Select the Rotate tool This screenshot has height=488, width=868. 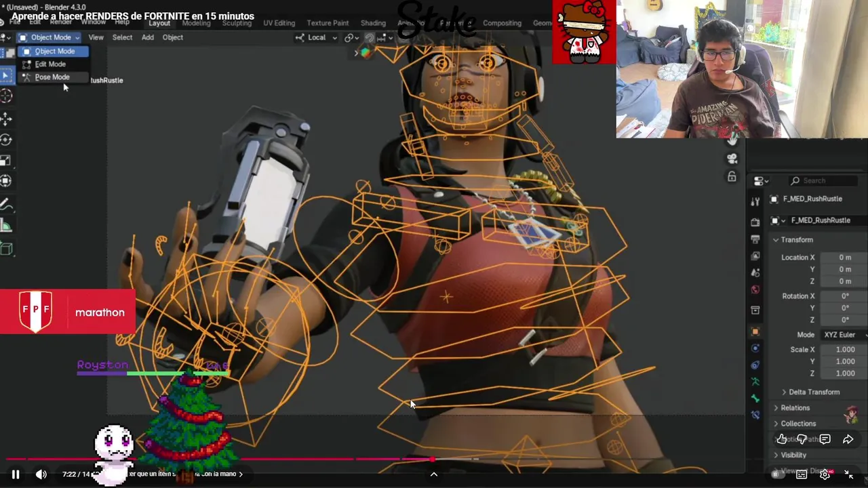pos(6,140)
